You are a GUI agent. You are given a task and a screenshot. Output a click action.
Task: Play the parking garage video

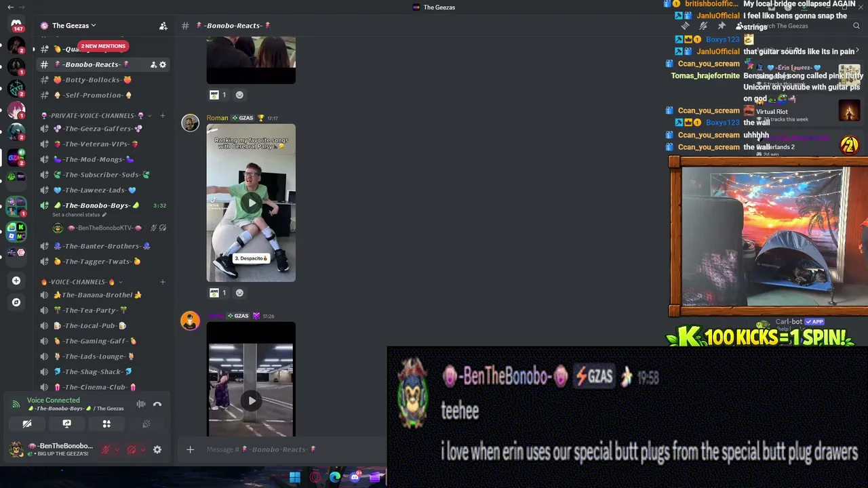[x=252, y=401]
